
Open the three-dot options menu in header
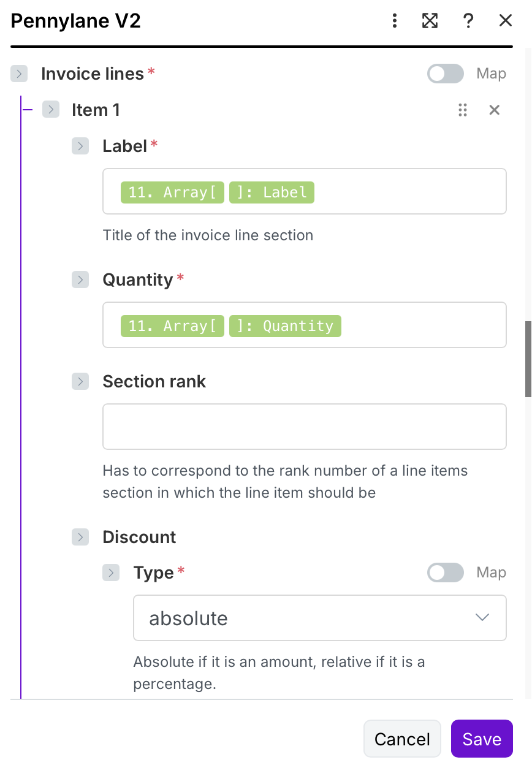pos(395,21)
